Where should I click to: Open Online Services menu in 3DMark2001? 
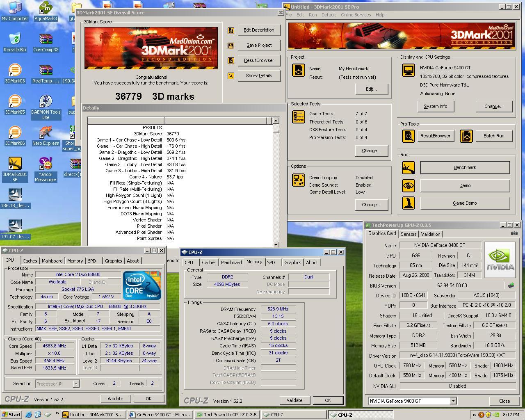point(356,15)
